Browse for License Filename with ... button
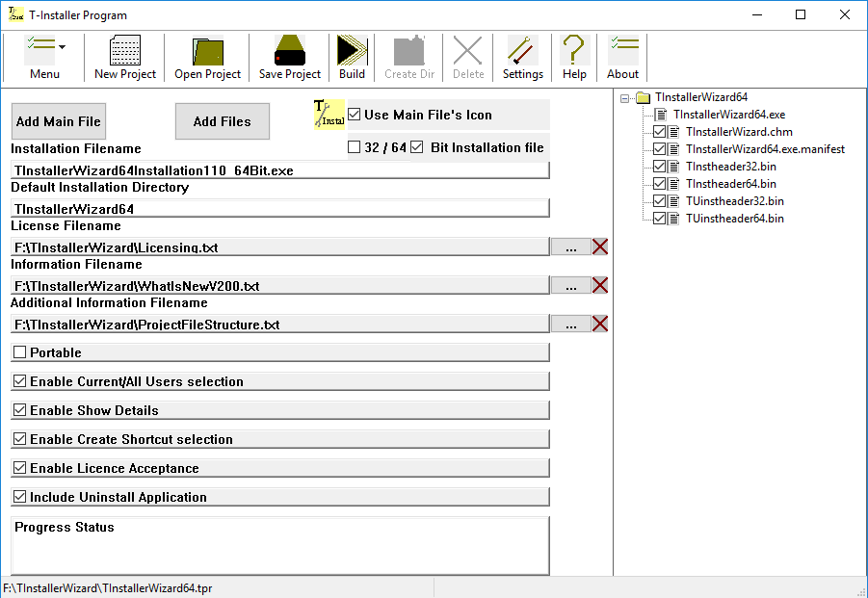Viewport: 868px width, 598px height. pyautogui.click(x=570, y=247)
